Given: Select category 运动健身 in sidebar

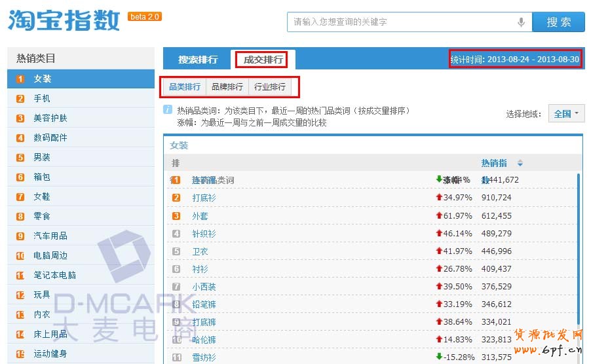Looking at the screenshot, I should (x=81, y=354).
